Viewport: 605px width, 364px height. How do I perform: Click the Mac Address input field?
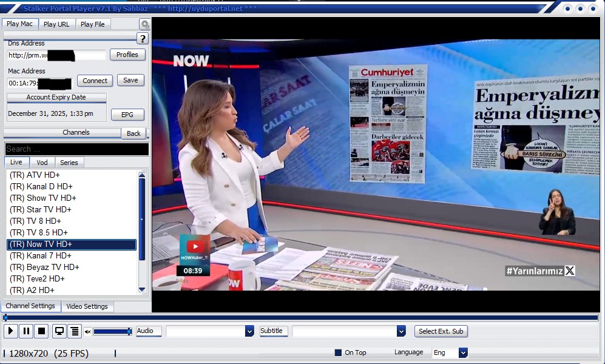click(39, 83)
